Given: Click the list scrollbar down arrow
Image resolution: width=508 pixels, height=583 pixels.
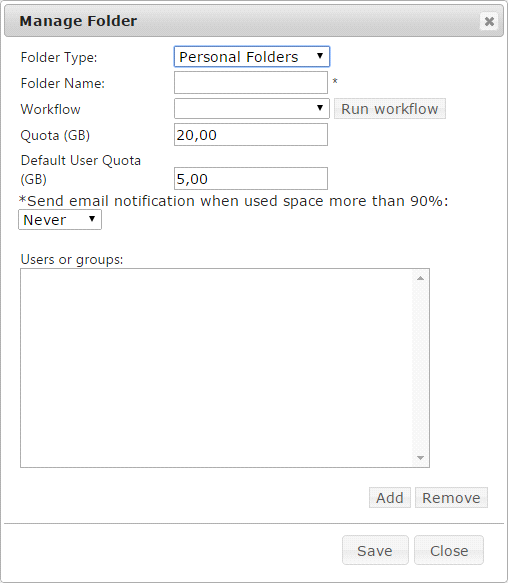Looking at the screenshot, I should point(421,458).
